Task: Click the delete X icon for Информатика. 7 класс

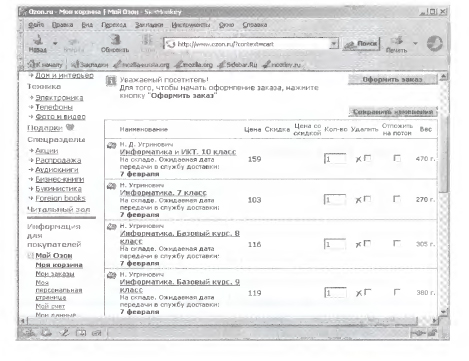Action: coord(358,200)
